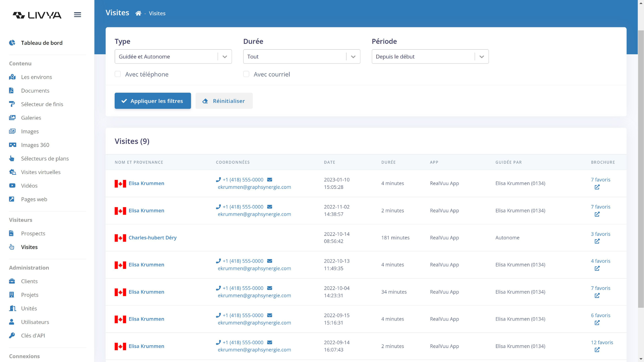
Task: Click the Sélecteur de finis paint roller icon
Action: pos(12,104)
